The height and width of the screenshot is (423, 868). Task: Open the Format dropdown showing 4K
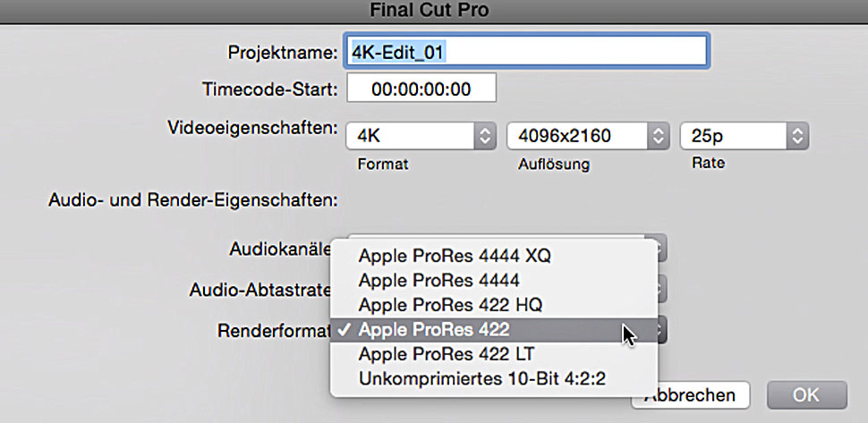tap(421, 137)
